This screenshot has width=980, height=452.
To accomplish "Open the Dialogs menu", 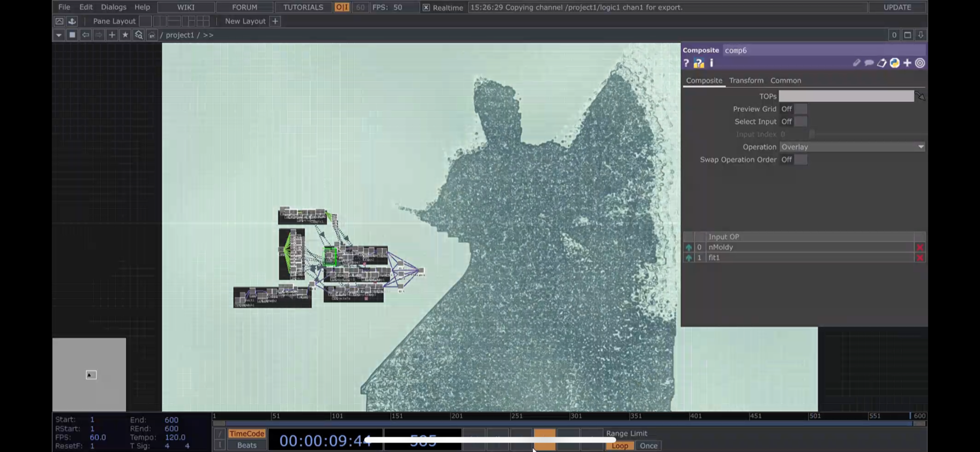I will [113, 7].
